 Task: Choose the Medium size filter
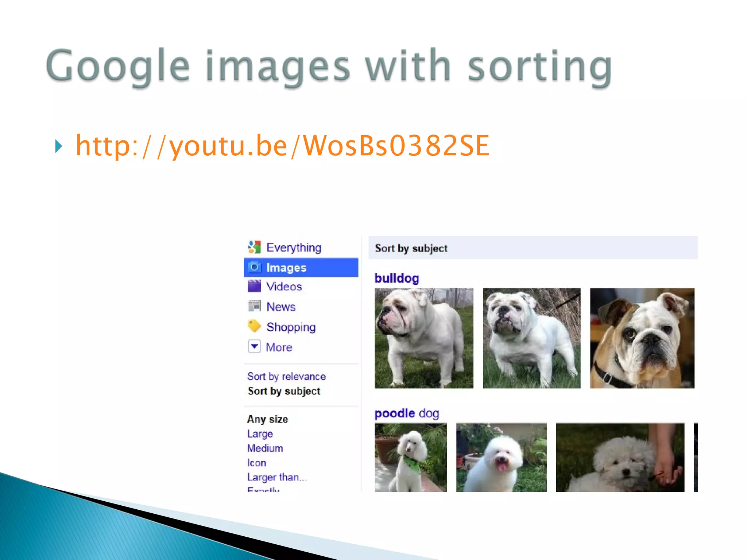[x=265, y=448]
